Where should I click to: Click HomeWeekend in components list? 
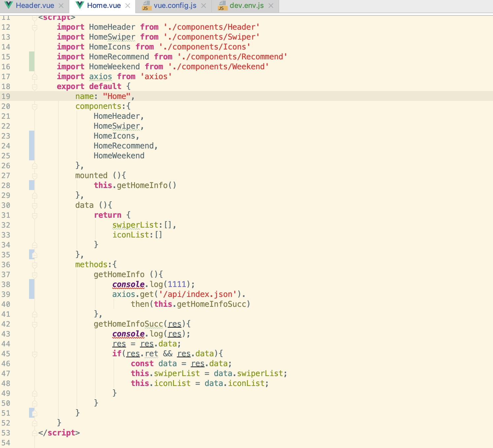coord(119,156)
